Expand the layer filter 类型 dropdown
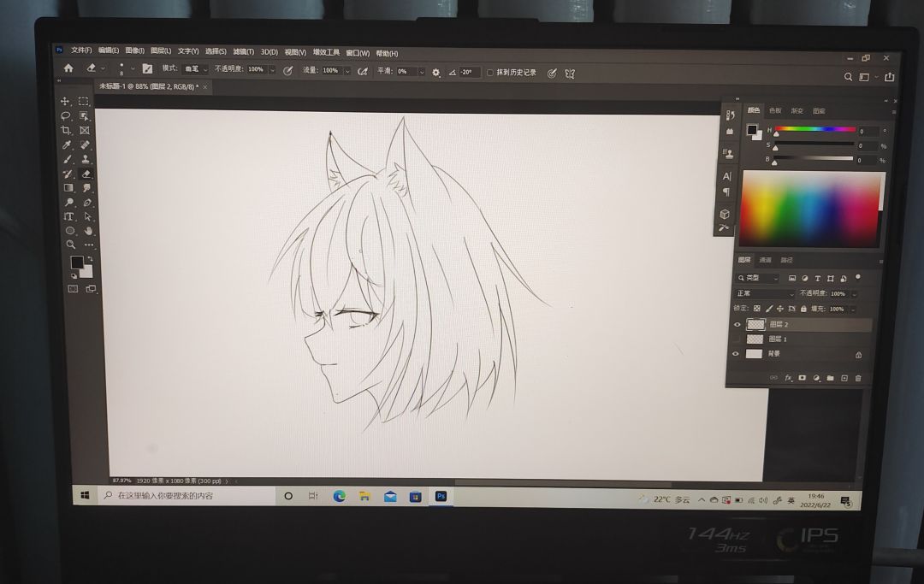Screen dimensions: 924x584 pyautogui.click(x=758, y=278)
